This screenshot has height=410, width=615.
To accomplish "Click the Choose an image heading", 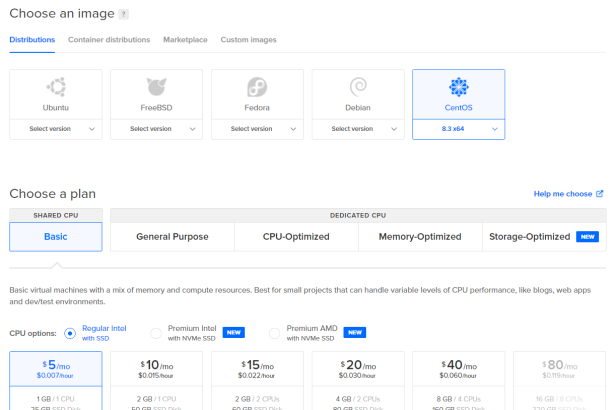I will click(x=62, y=14).
